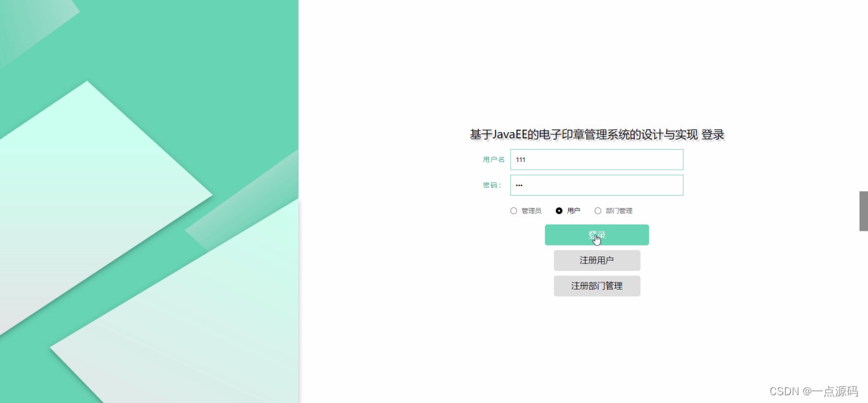Click the 用户名 field label
The height and width of the screenshot is (403, 868).
click(x=494, y=159)
